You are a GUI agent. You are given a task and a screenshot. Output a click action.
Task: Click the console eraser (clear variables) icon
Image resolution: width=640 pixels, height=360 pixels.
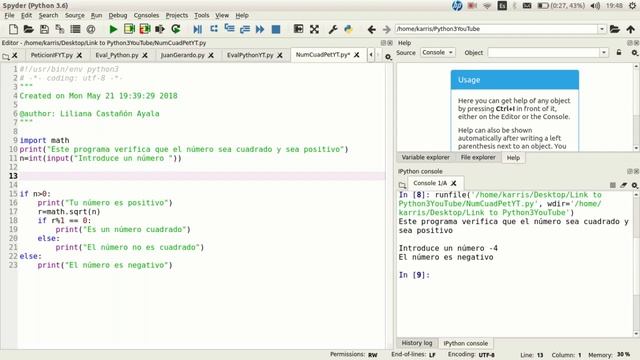[623, 185]
